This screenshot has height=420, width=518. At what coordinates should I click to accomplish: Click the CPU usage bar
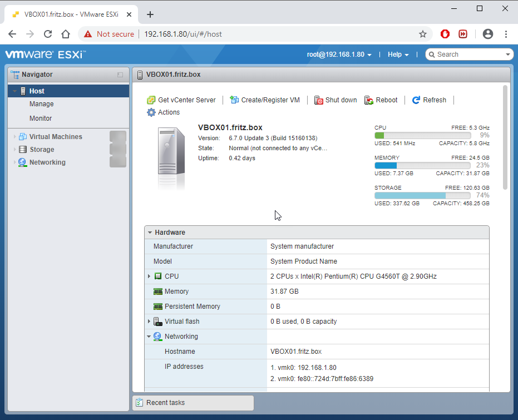[422, 135]
